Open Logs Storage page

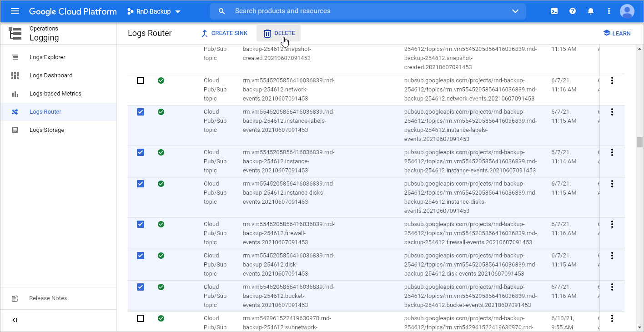tap(46, 130)
